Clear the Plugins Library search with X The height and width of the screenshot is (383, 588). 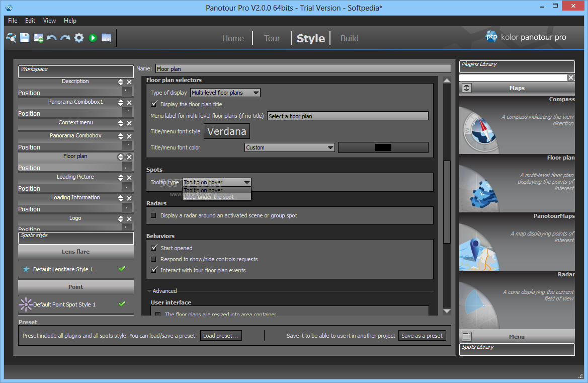tap(571, 78)
